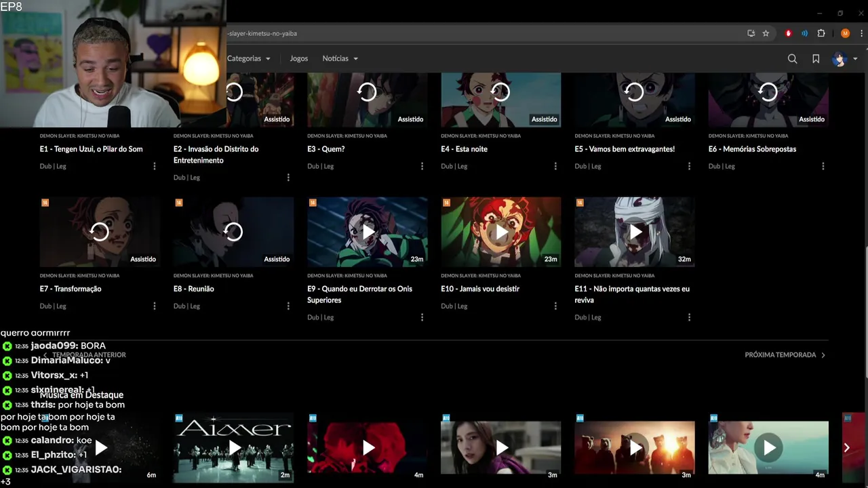Image resolution: width=868 pixels, height=488 pixels.
Task: Bookmark this page with the star icon
Action: [766, 33]
